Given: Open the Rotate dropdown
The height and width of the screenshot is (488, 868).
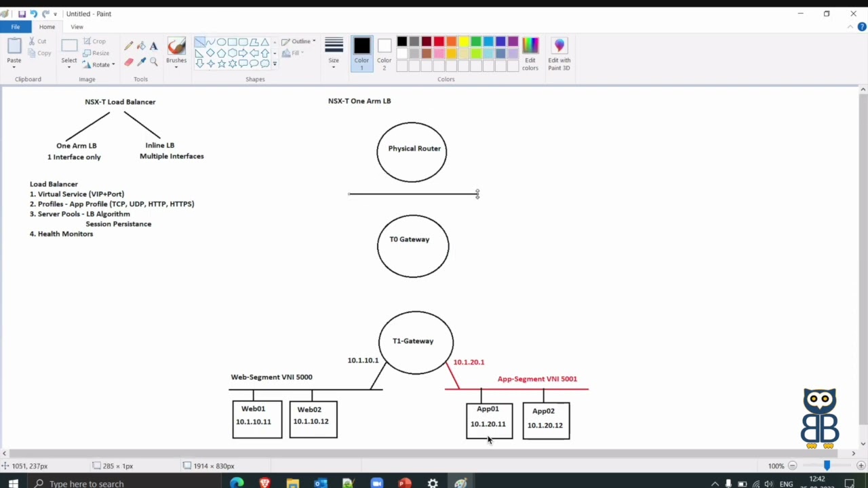Looking at the screenshot, I should (99, 64).
